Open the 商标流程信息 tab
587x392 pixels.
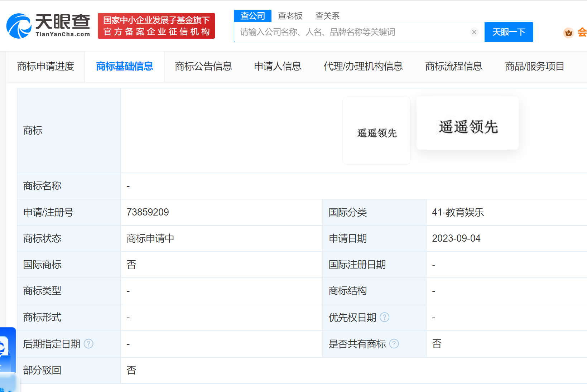click(x=454, y=66)
